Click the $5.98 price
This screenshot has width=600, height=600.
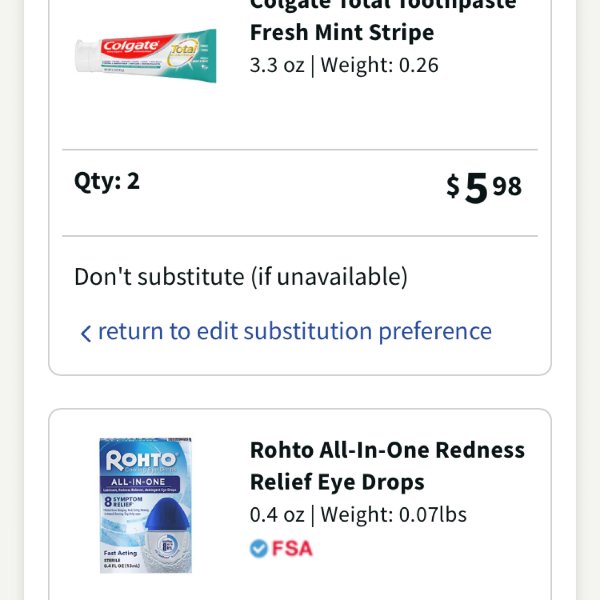484,187
